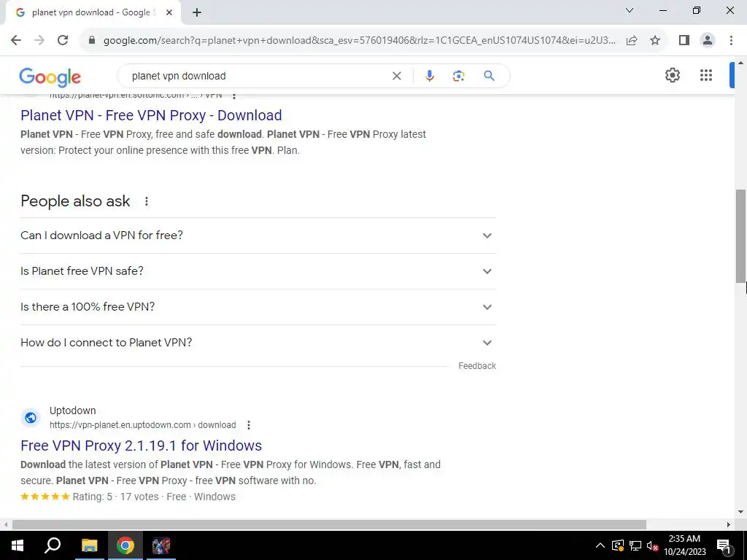Expand 'How do I connect to Planet VPN?'
This screenshot has height=560, width=747.
[258, 343]
